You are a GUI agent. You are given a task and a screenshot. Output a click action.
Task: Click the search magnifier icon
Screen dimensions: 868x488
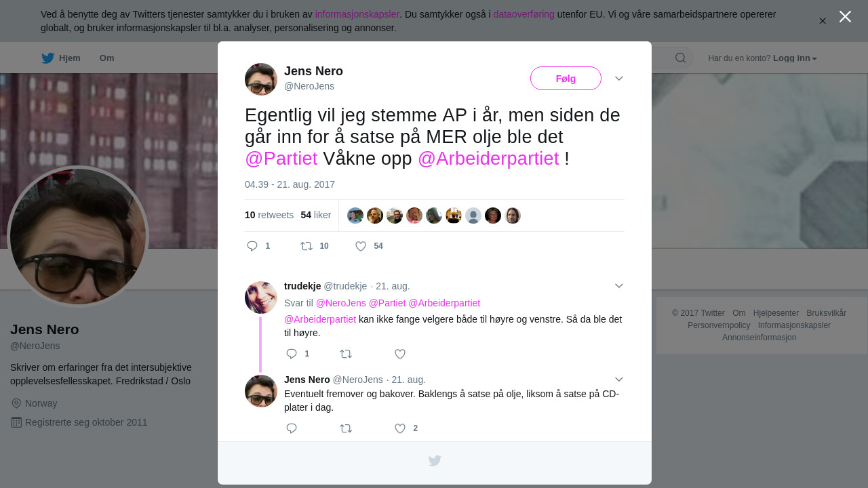click(680, 58)
